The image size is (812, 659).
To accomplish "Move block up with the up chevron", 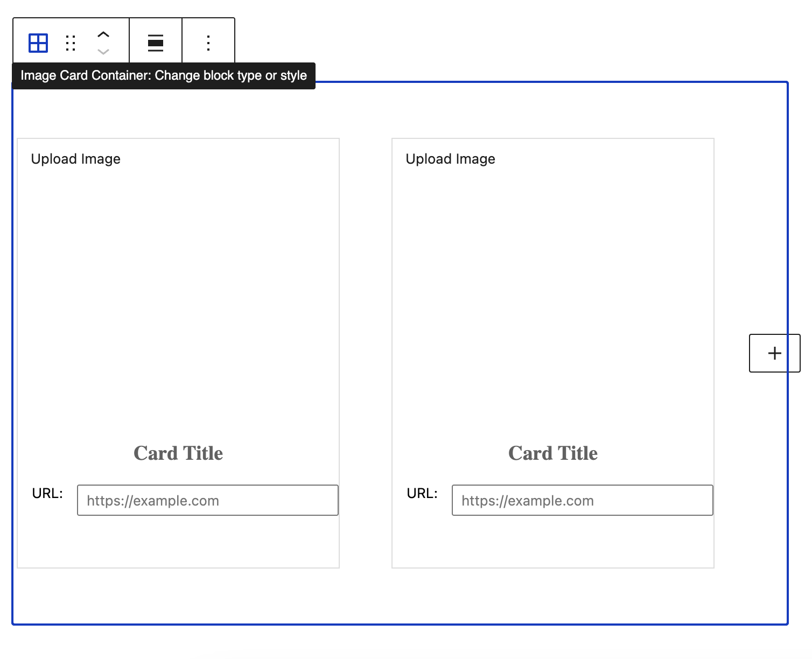I will point(103,35).
